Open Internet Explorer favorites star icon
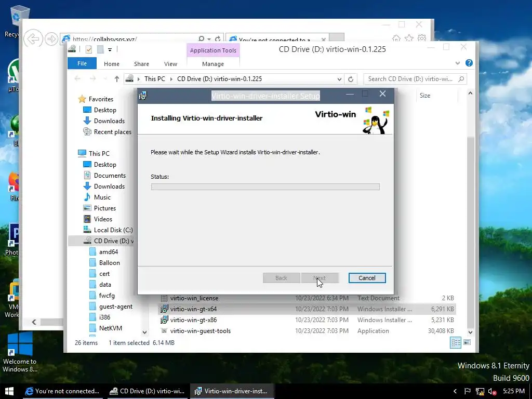532x399 pixels. click(x=409, y=38)
